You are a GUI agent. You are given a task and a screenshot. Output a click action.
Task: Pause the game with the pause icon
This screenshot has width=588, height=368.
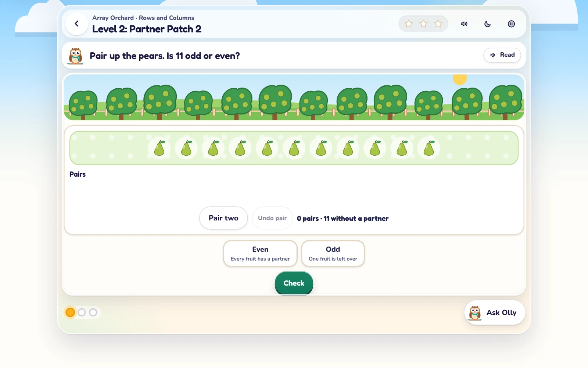511,24
